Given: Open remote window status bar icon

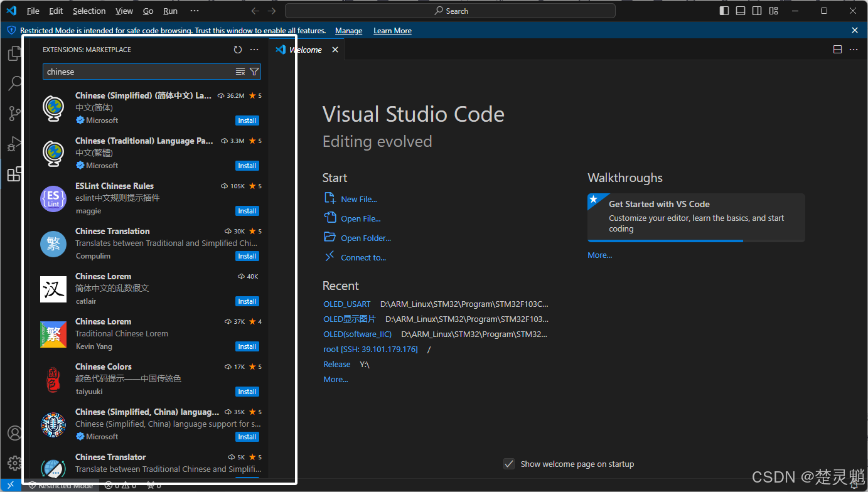Looking at the screenshot, I should [11, 486].
